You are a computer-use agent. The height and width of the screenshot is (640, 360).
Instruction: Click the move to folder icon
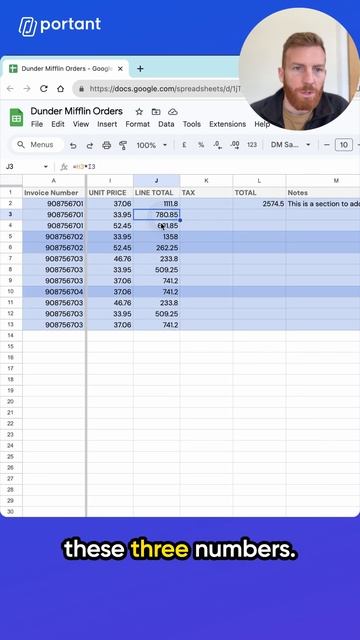point(156,111)
